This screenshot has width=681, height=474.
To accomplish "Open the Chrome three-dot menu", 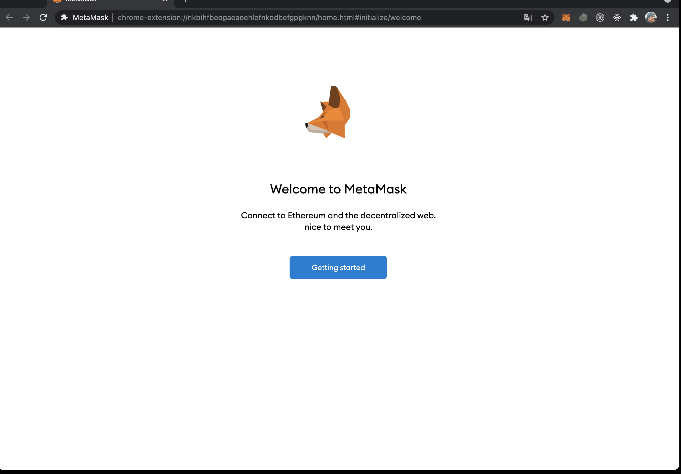I will tap(668, 17).
